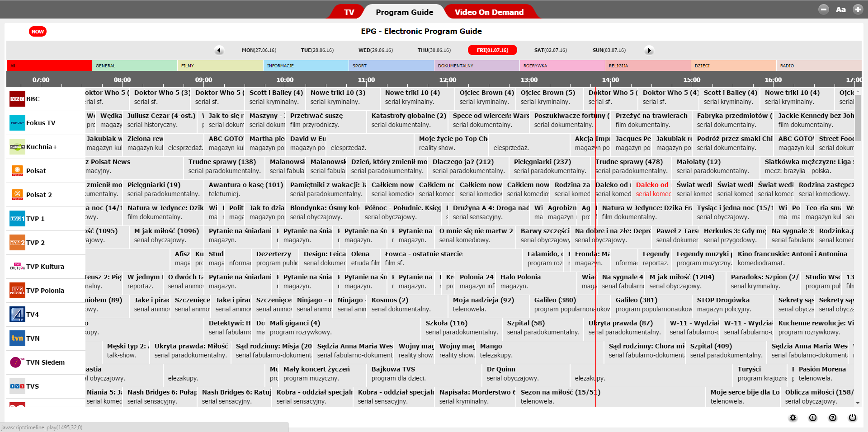
Task: Select FRI(01.07.16) day
Action: [x=492, y=50]
